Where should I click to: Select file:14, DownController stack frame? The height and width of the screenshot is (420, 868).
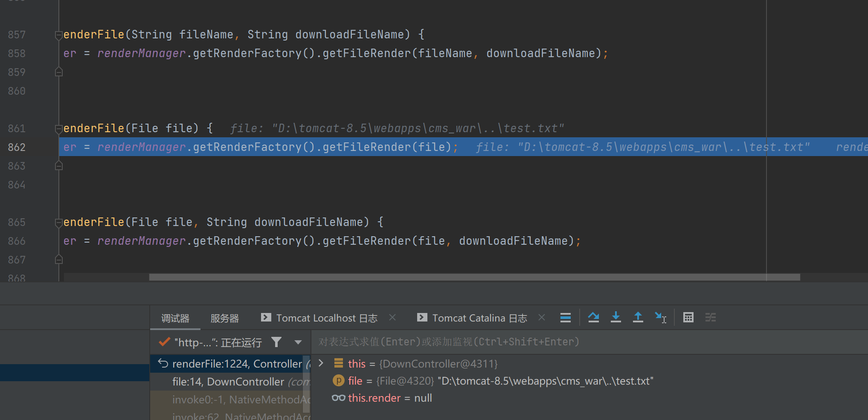230,382
